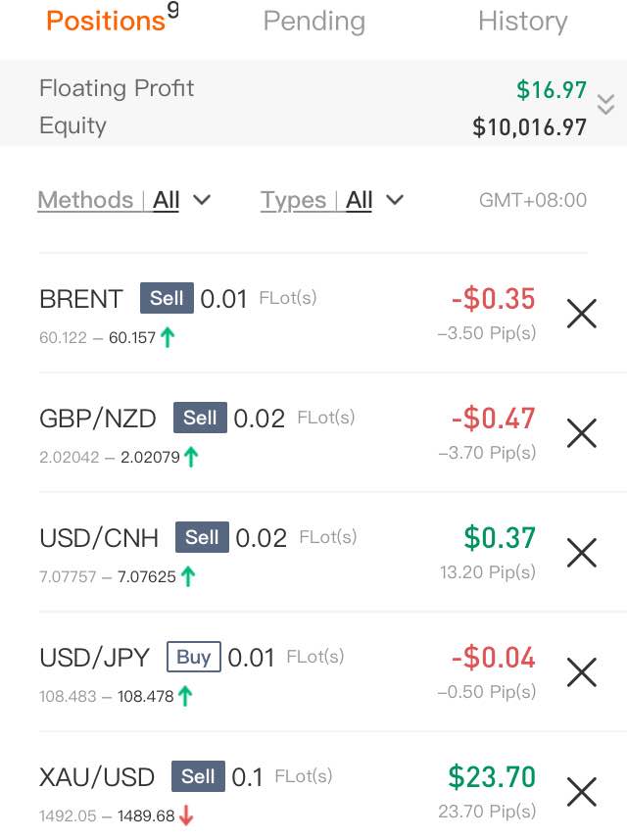Close the USD/JPY buy position
The height and width of the screenshot is (840, 627).
(582, 672)
